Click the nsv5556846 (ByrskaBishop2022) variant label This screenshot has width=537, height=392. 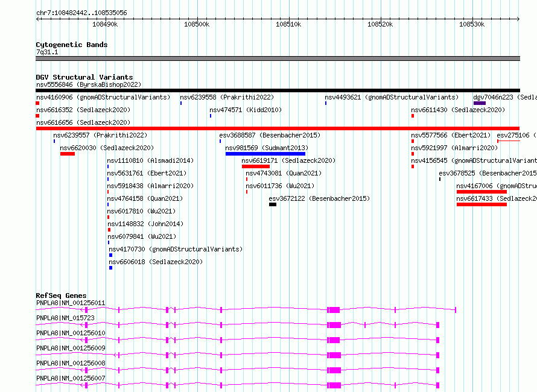(x=89, y=84)
